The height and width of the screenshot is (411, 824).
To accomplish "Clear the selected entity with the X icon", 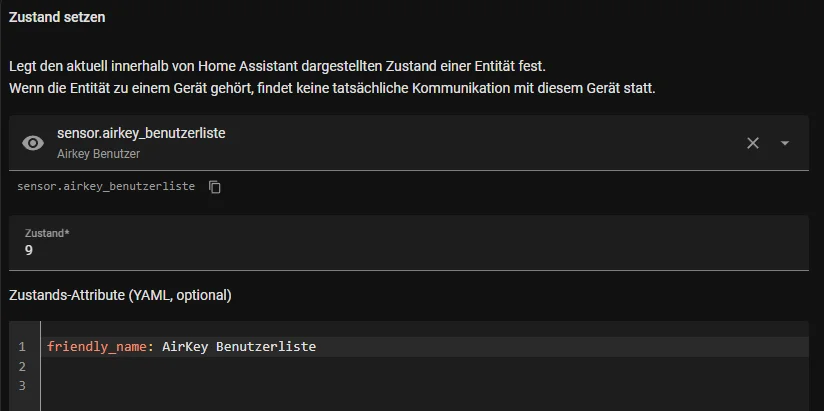I will pyautogui.click(x=753, y=143).
